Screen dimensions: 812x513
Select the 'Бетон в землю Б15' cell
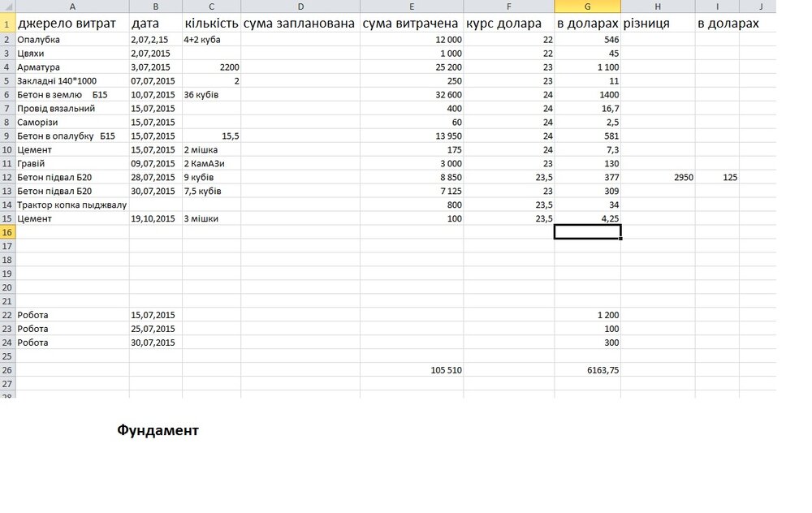[72, 95]
